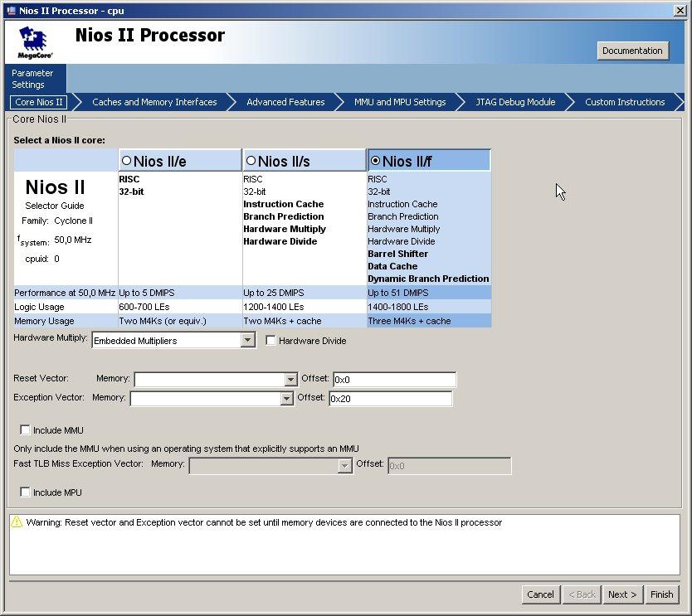This screenshot has height=616, width=692.
Task: Enable the Hardware Divide checkbox
Action: (271, 341)
